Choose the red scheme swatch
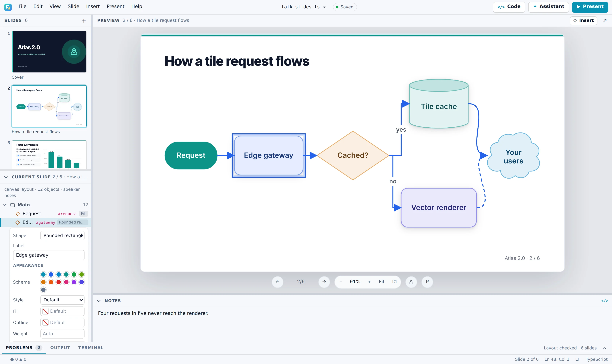Screen dimensions: 612x364 point(59,282)
